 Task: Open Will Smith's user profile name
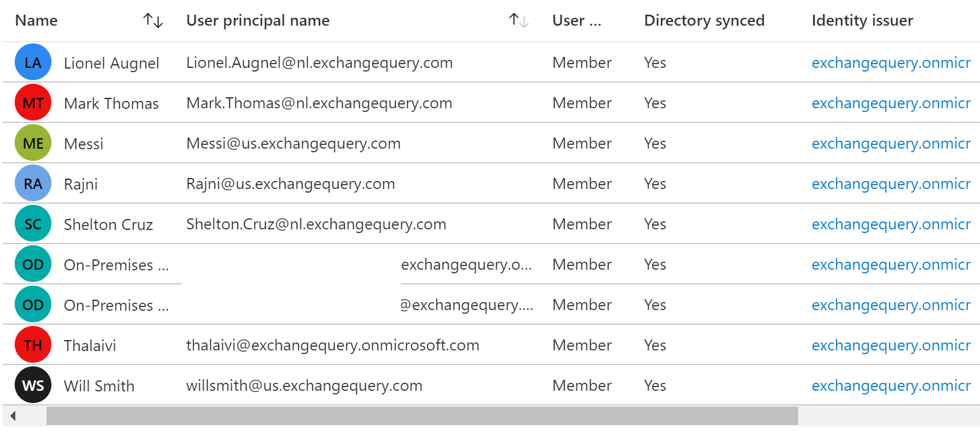tap(99, 386)
